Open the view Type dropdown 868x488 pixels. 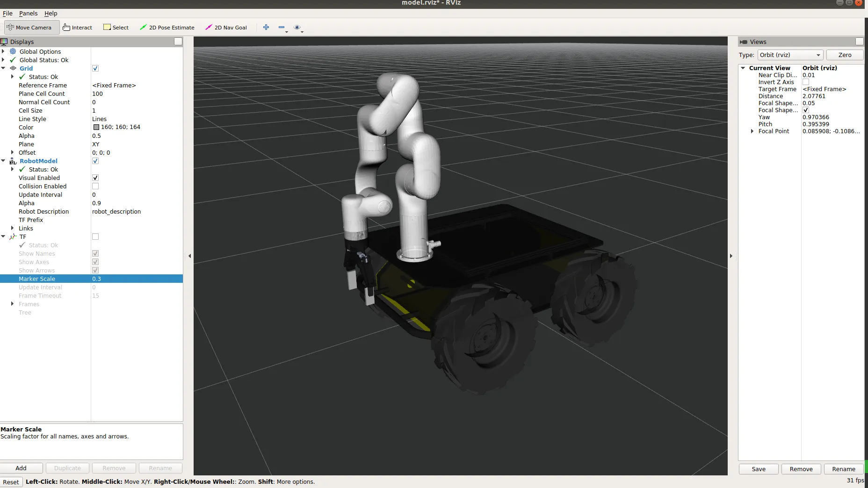point(790,55)
